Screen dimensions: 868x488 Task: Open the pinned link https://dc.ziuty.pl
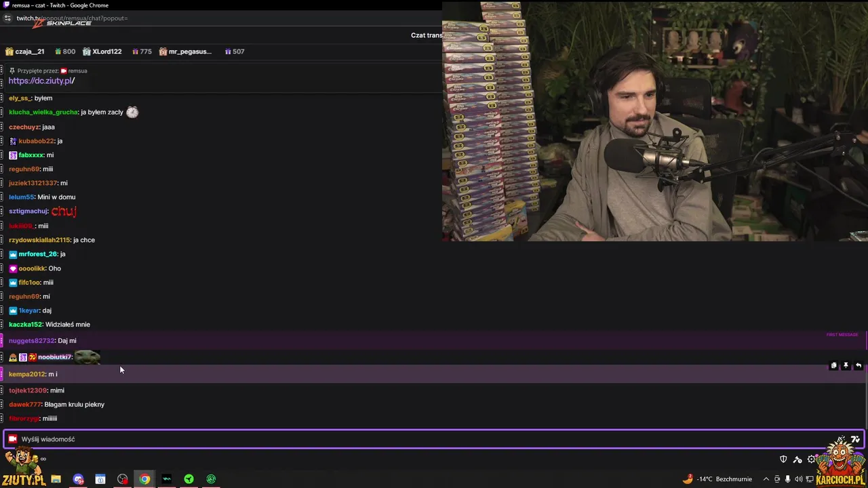(x=41, y=81)
